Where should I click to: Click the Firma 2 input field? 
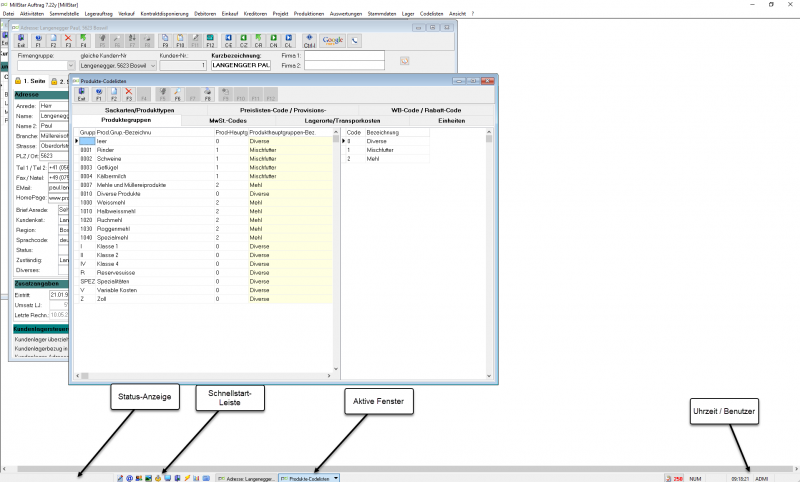coord(344,65)
